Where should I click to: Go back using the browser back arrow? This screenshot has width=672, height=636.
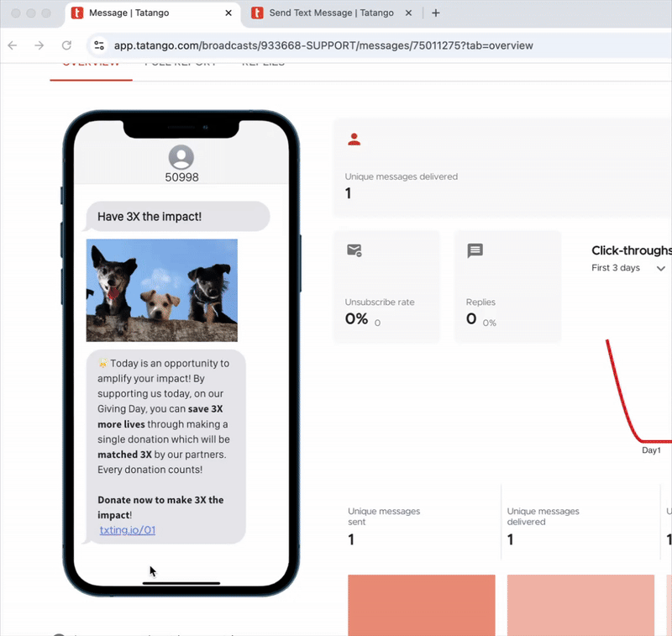pyautogui.click(x=12, y=45)
